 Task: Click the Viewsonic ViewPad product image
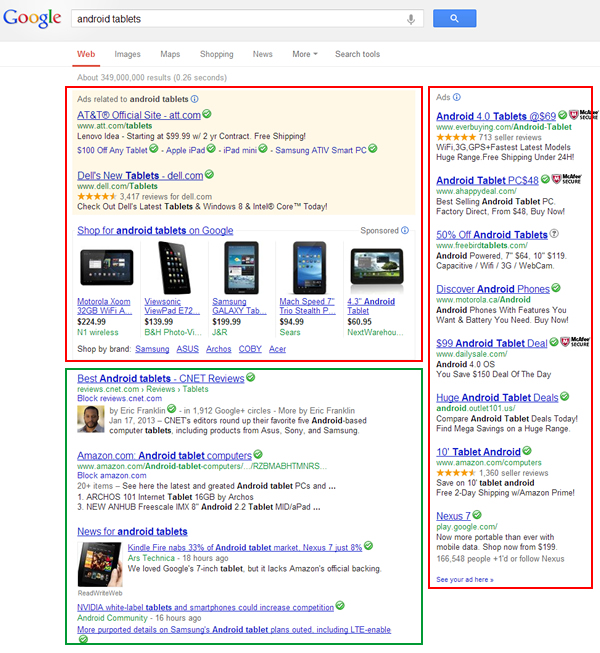tap(174, 267)
